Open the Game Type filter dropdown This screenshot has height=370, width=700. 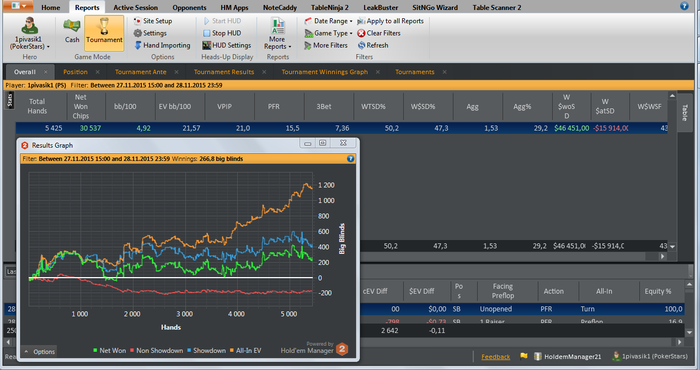tap(328, 33)
